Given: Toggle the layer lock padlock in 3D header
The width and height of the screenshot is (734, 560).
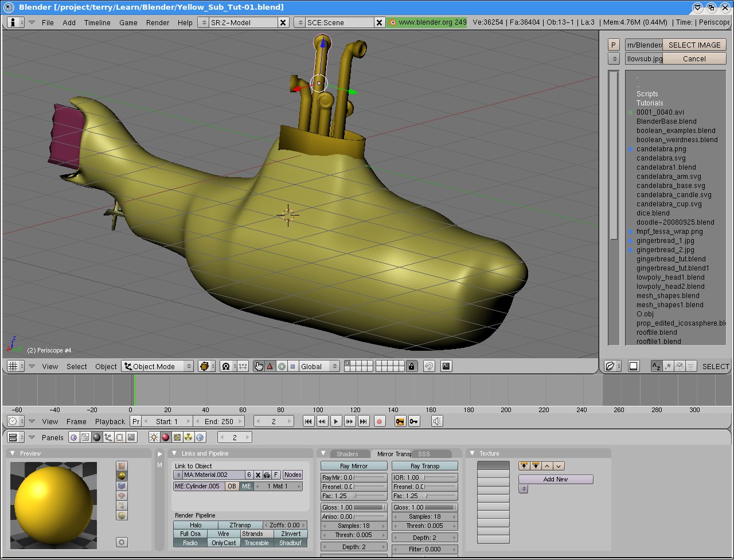Looking at the screenshot, I should tap(411, 366).
